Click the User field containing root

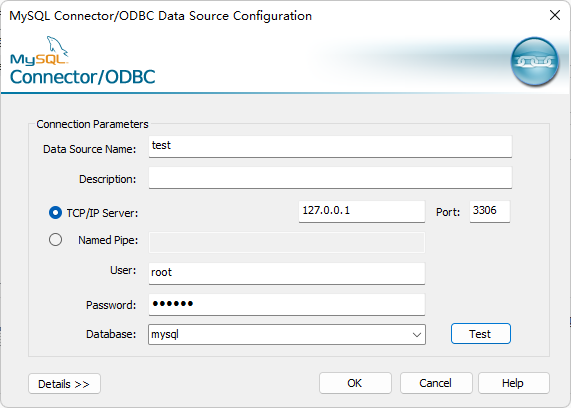coord(287,273)
